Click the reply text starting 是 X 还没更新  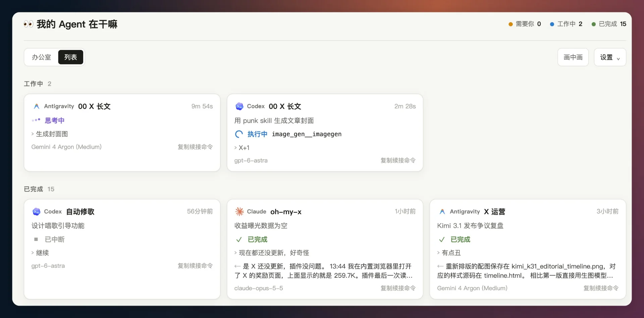(324, 271)
